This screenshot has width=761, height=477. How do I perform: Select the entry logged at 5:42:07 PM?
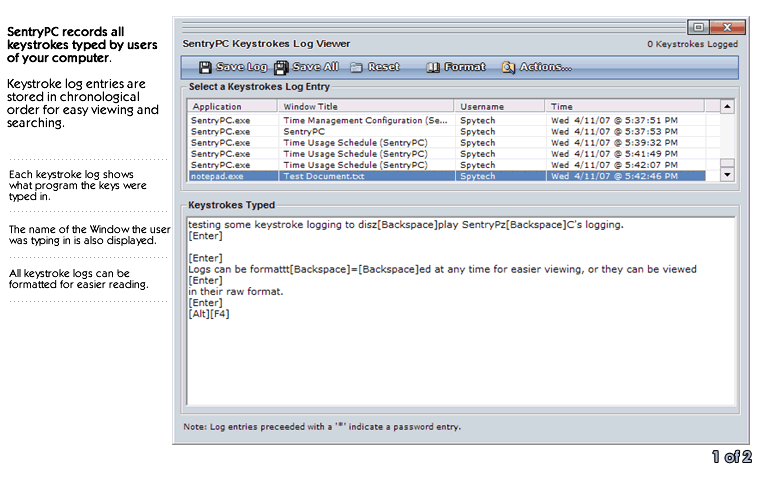(x=447, y=165)
